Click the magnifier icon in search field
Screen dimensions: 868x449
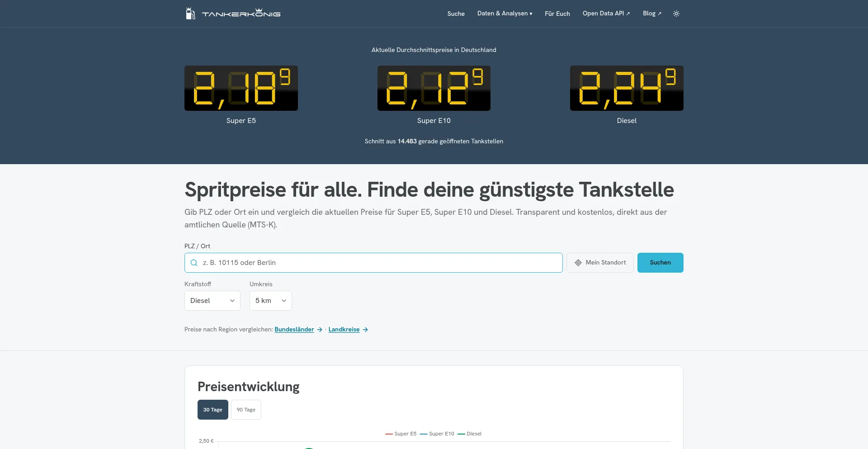coord(194,263)
